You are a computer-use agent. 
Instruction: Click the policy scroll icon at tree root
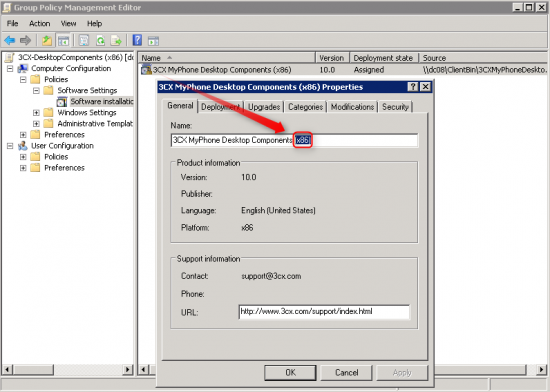10,57
